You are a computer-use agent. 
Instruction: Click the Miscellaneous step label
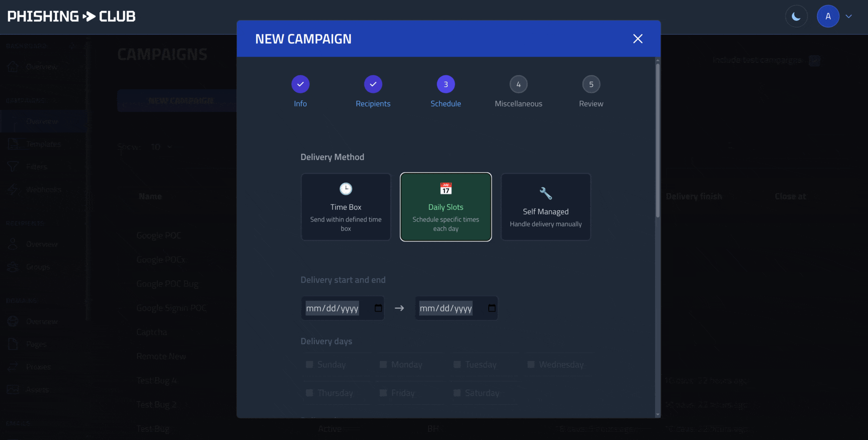coord(519,104)
